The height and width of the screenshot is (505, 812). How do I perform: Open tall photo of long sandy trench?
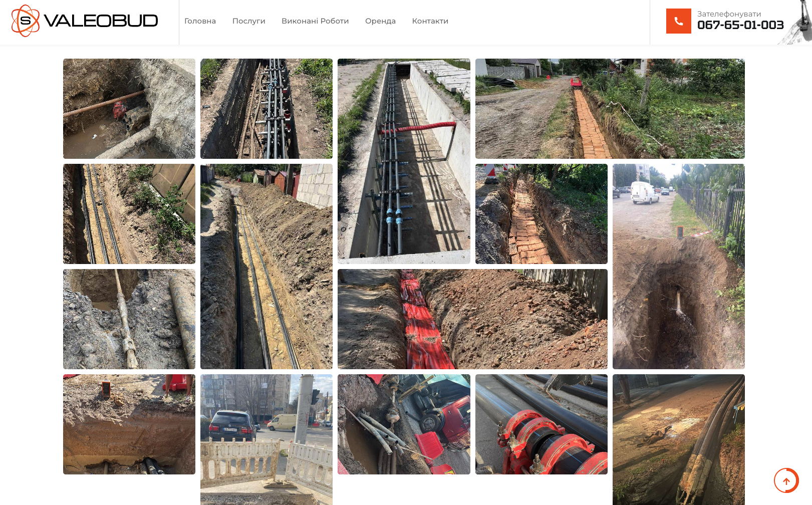266,267
